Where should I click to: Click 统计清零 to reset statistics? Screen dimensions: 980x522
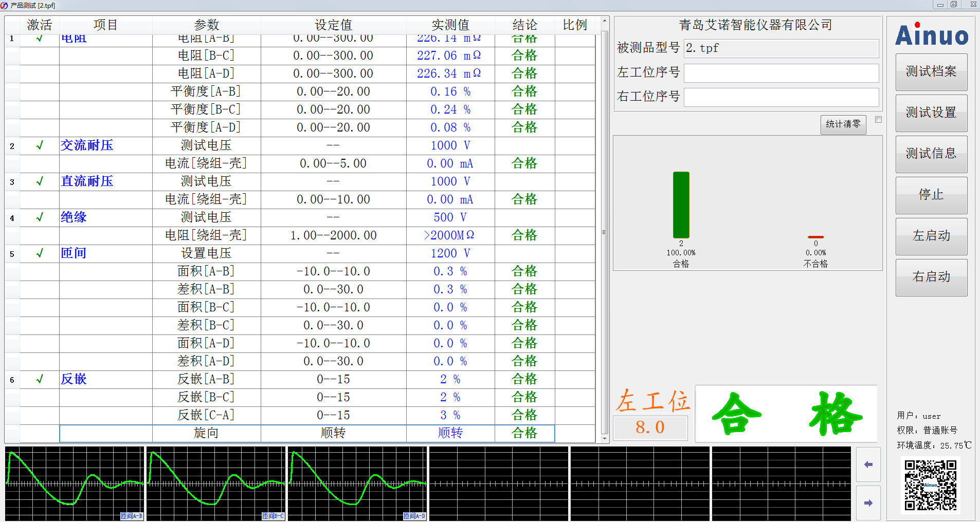coord(843,124)
